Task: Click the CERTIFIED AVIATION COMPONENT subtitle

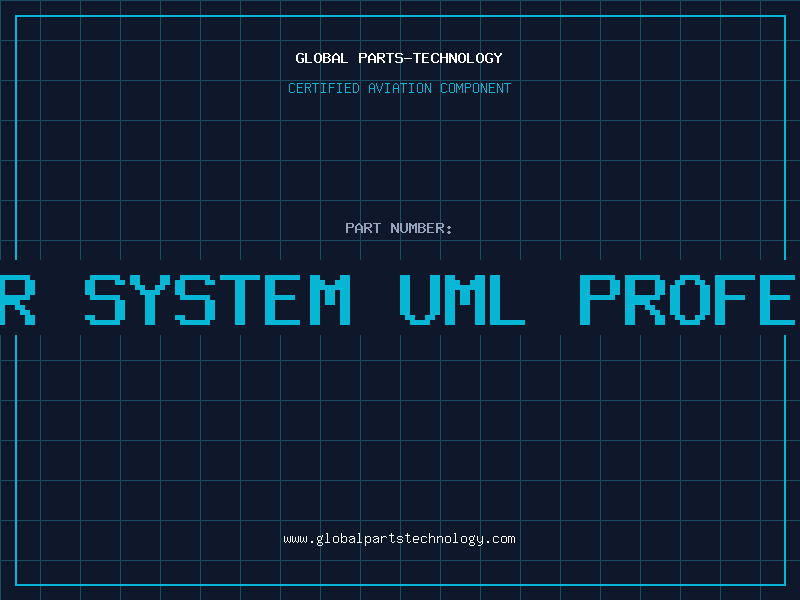Action: [399, 88]
